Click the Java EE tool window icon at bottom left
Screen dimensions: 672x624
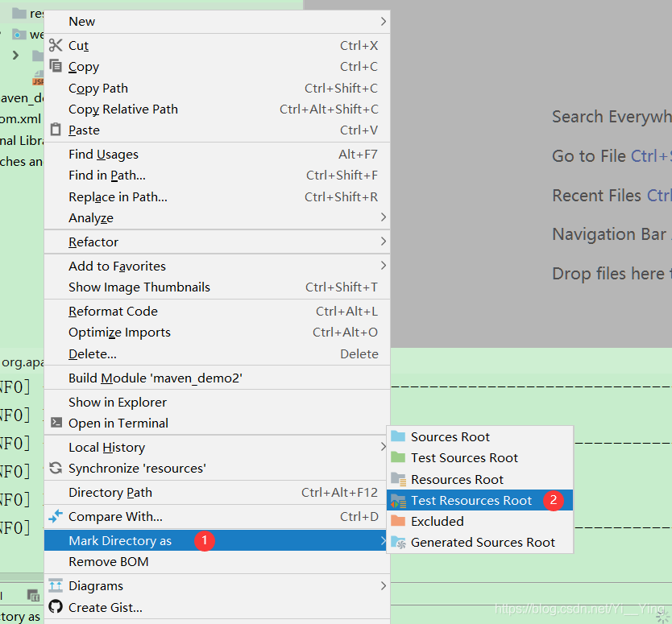33,595
